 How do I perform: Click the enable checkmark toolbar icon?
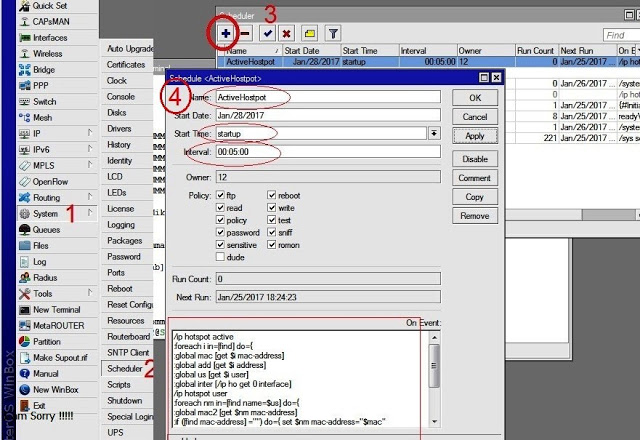coord(267,33)
